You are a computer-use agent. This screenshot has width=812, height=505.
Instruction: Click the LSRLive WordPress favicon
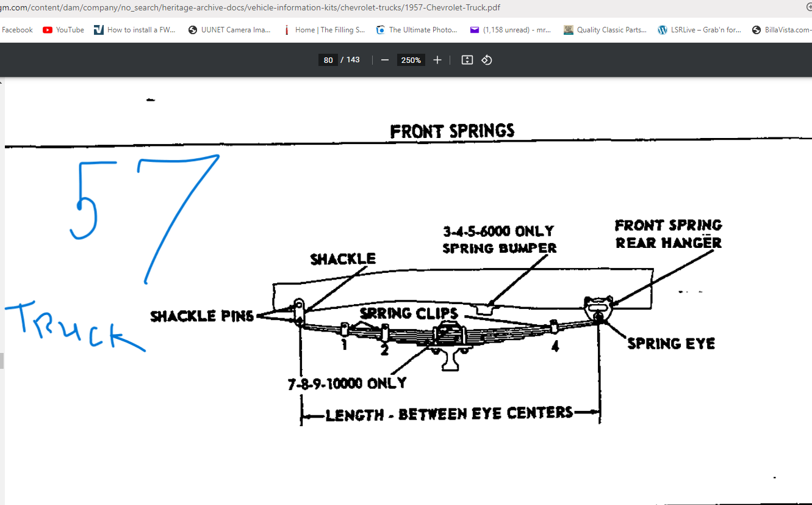coord(663,30)
